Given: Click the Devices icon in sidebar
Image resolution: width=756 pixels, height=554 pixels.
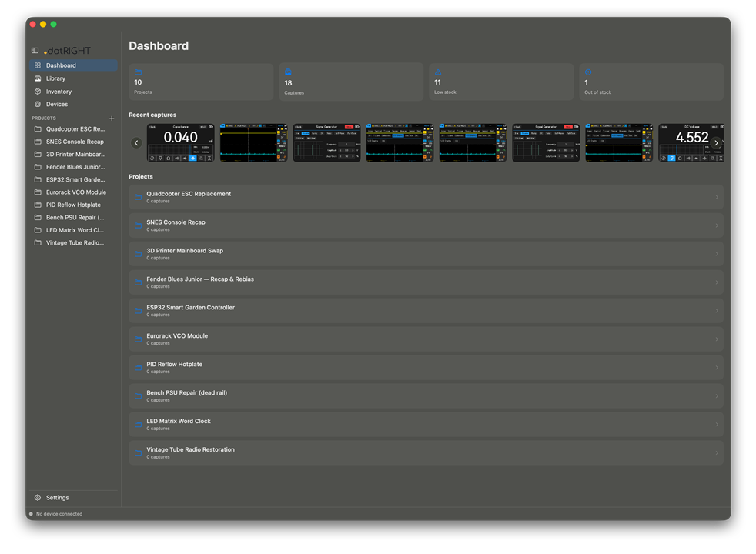Looking at the screenshot, I should (x=38, y=104).
